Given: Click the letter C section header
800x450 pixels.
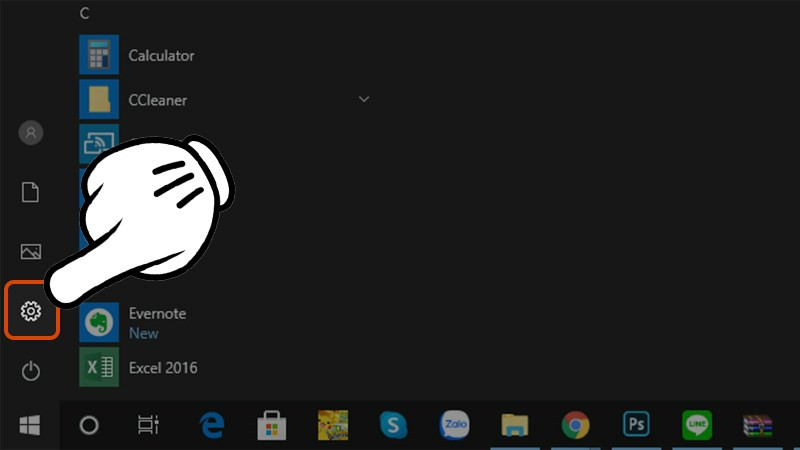Looking at the screenshot, I should pos(84,13).
